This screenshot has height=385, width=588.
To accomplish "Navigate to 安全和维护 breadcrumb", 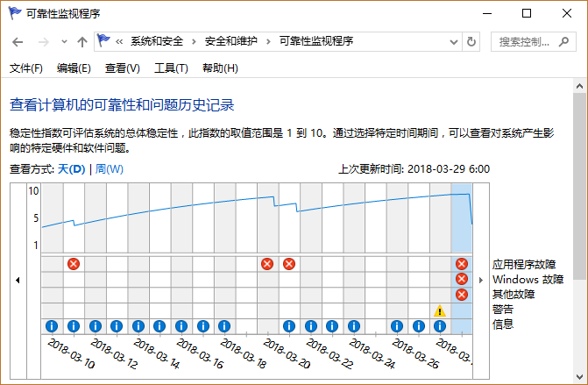I will point(230,41).
